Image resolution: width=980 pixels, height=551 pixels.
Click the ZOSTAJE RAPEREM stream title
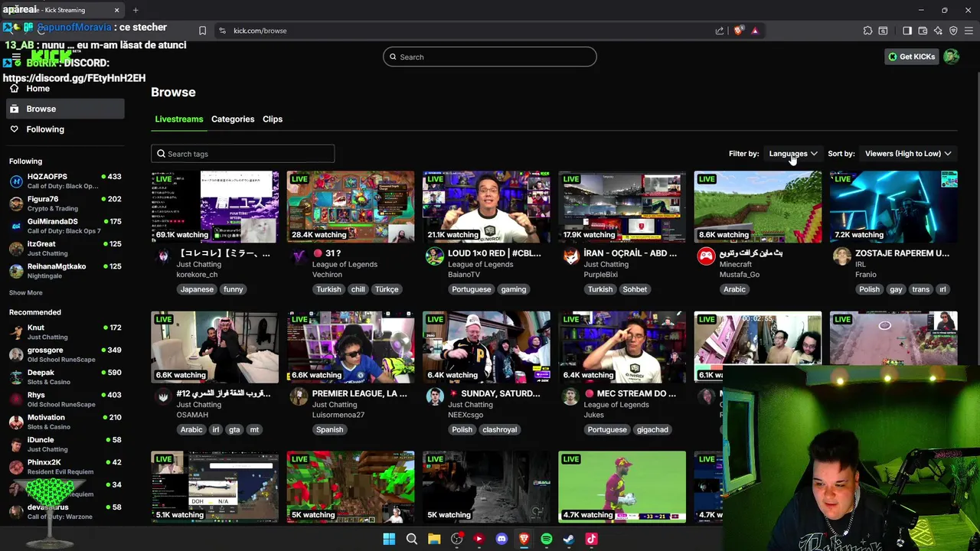[x=902, y=253]
